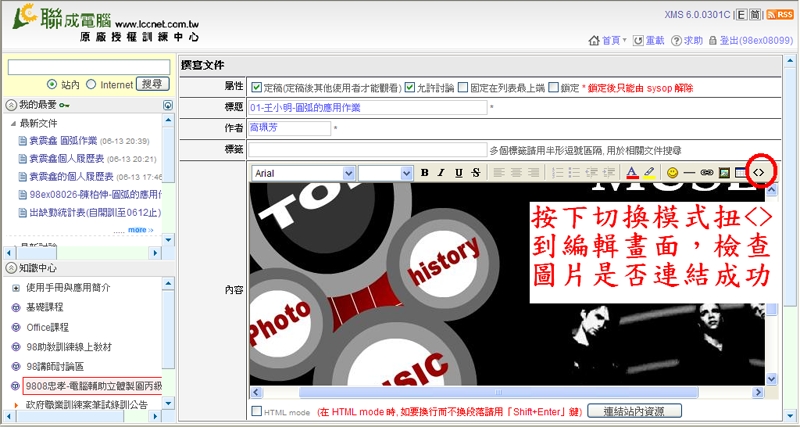
Task: Toggle bold formatting
Action: click(424, 172)
